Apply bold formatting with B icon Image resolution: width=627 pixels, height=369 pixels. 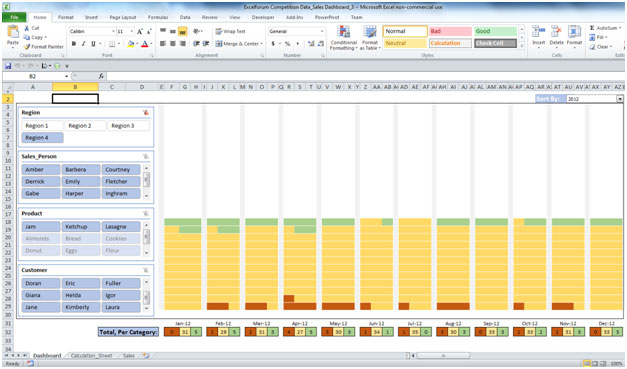(74, 44)
